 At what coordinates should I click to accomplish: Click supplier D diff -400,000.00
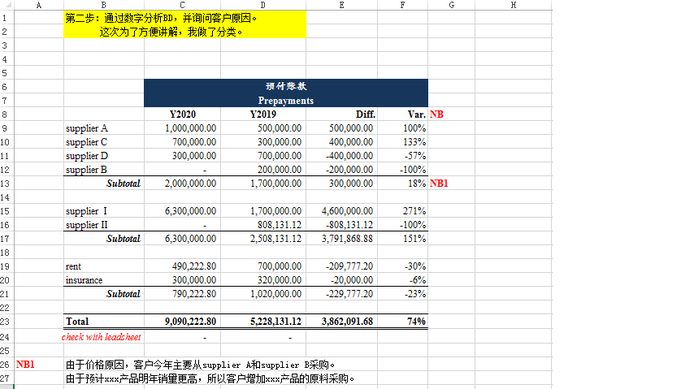(342, 155)
